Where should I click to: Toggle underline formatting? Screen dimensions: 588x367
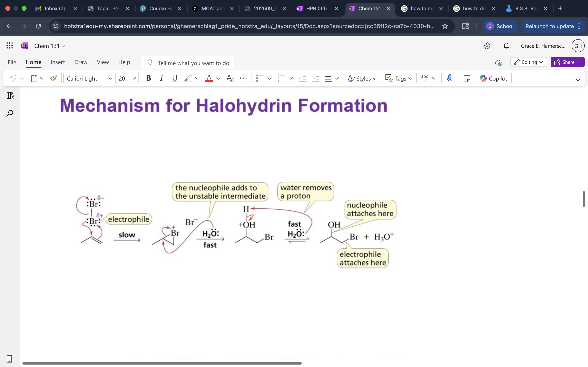tap(174, 78)
